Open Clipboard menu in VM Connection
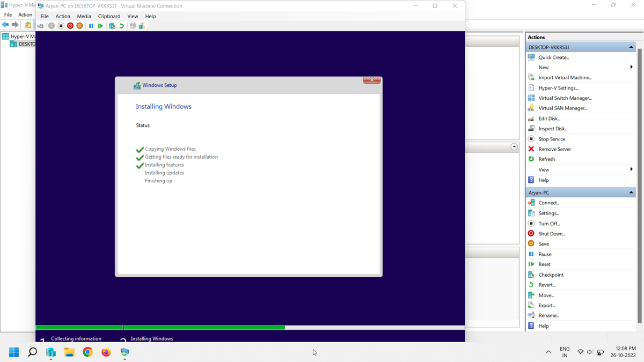 click(x=109, y=16)
